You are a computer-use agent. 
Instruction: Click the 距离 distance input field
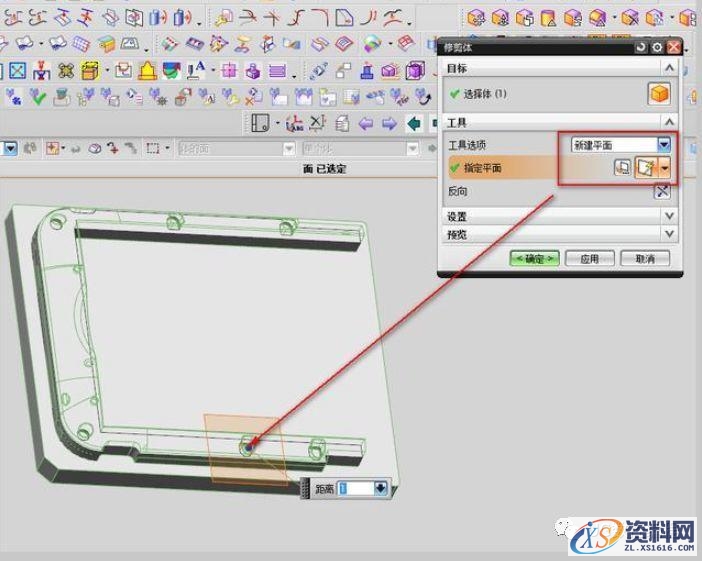tap(354, 488)
